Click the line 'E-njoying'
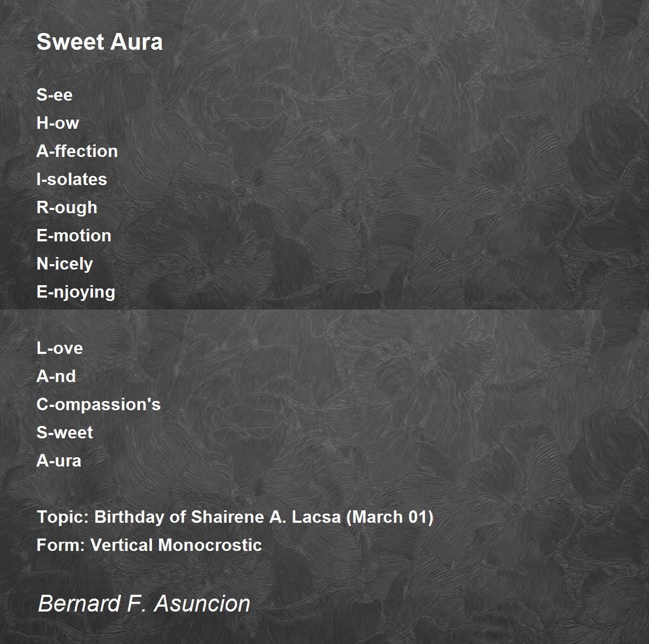This screenshot has width=649, height=644. 76,292
